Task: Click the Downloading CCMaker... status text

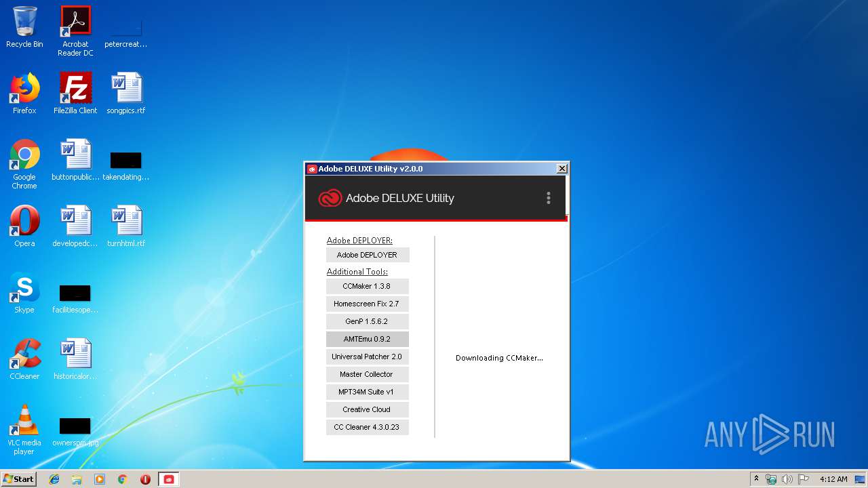Action: 499,358
